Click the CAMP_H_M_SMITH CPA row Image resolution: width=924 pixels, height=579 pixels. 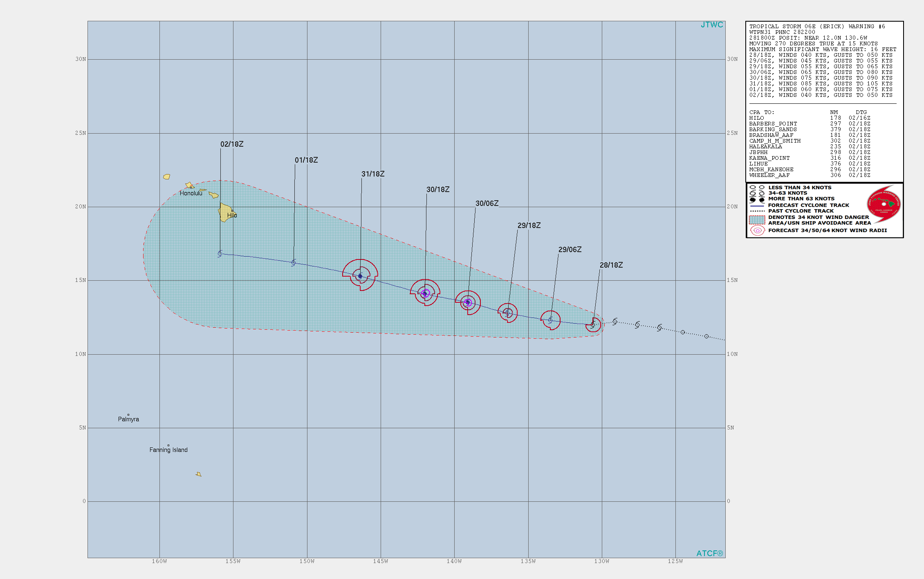pos(810,141)
